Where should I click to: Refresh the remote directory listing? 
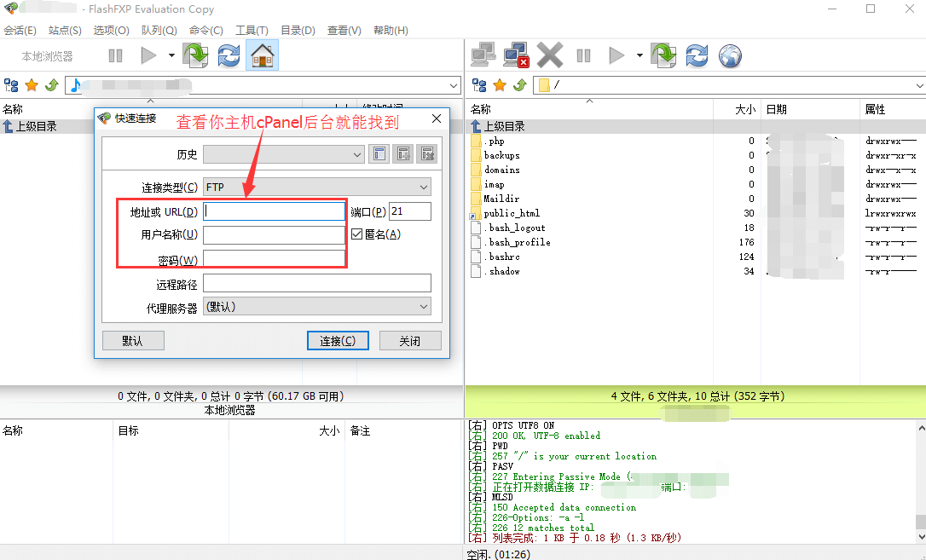pyautogui.click(x=697, y=55)
